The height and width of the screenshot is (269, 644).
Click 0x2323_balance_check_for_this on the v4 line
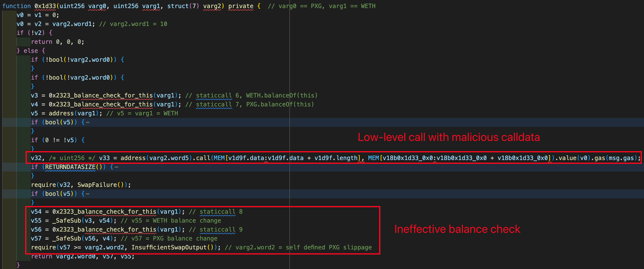[101, 104]
